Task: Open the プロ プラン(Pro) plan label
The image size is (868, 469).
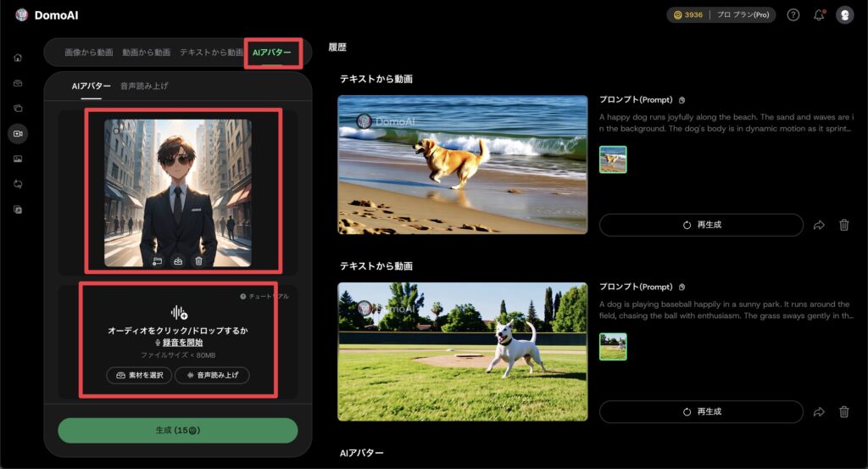Action: coord(743,15)
